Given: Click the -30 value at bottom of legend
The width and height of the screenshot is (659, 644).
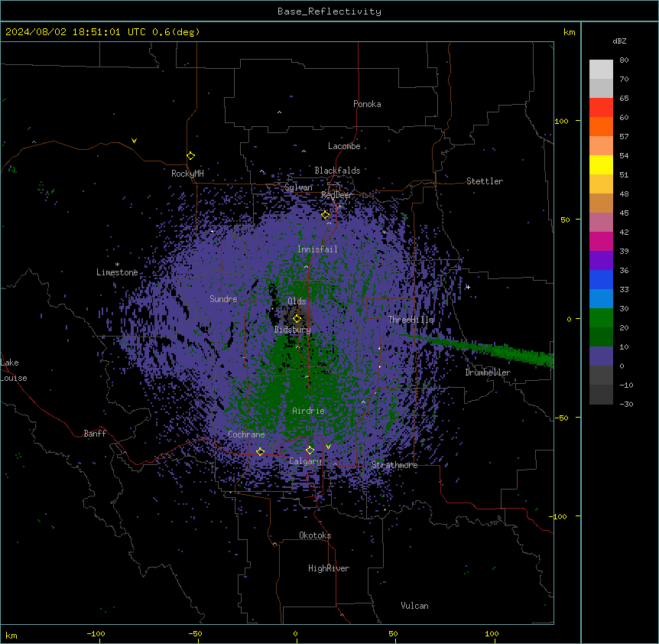Looking at the screenshot, I should pyautogui.click(x=626, y=404).
